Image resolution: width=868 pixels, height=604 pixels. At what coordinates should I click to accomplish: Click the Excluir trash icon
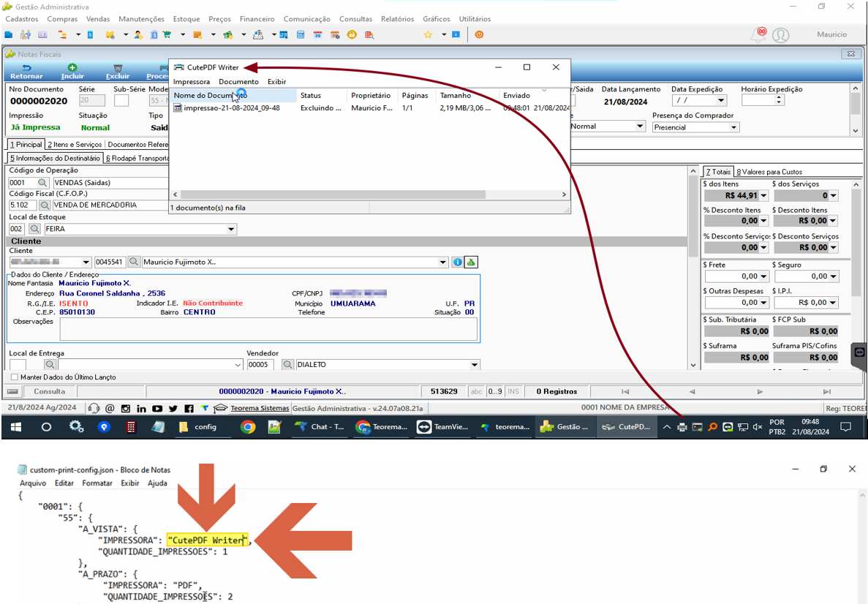pyautogui.click(x=117, y=67)
